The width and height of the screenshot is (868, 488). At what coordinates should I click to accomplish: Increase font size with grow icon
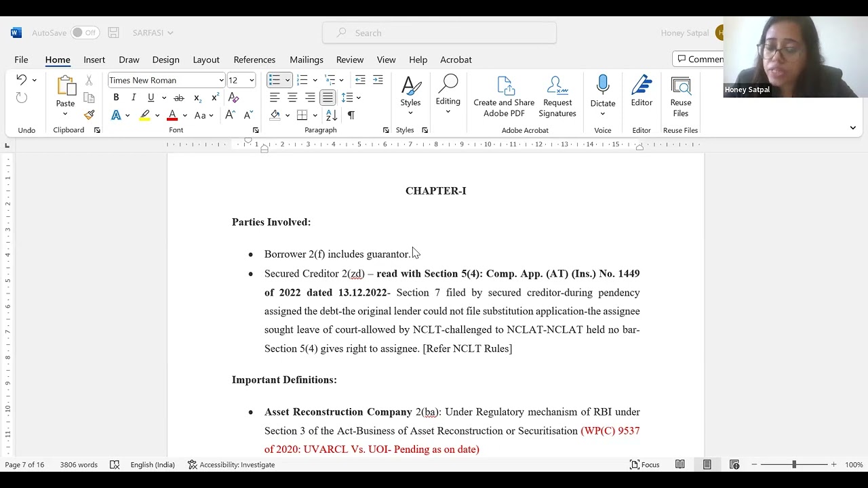click(230, 115)
